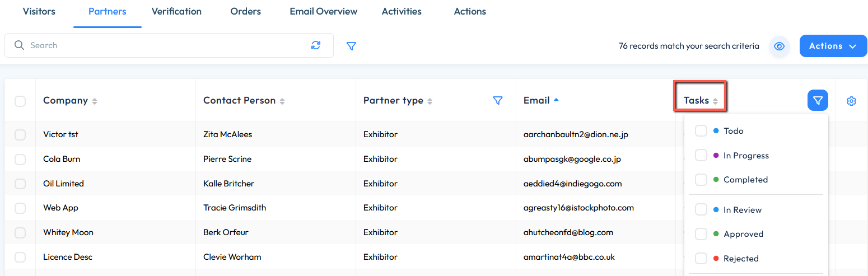Click contact name Tracie Grimsdith
Image resolution: width=868 pixels, height=276 pixels.
[235, 208]
